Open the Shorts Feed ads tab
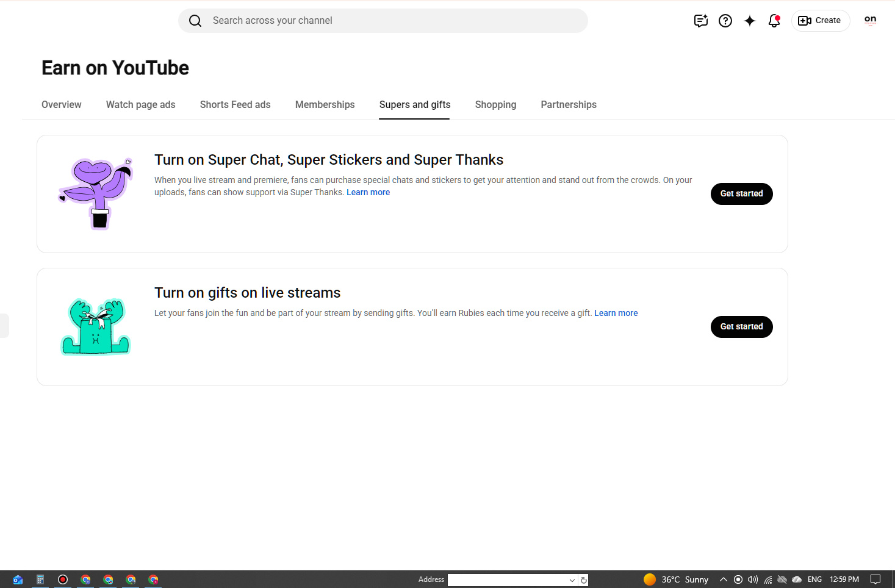This screenshot has width=895, height=588. click(x=235, y=104)
